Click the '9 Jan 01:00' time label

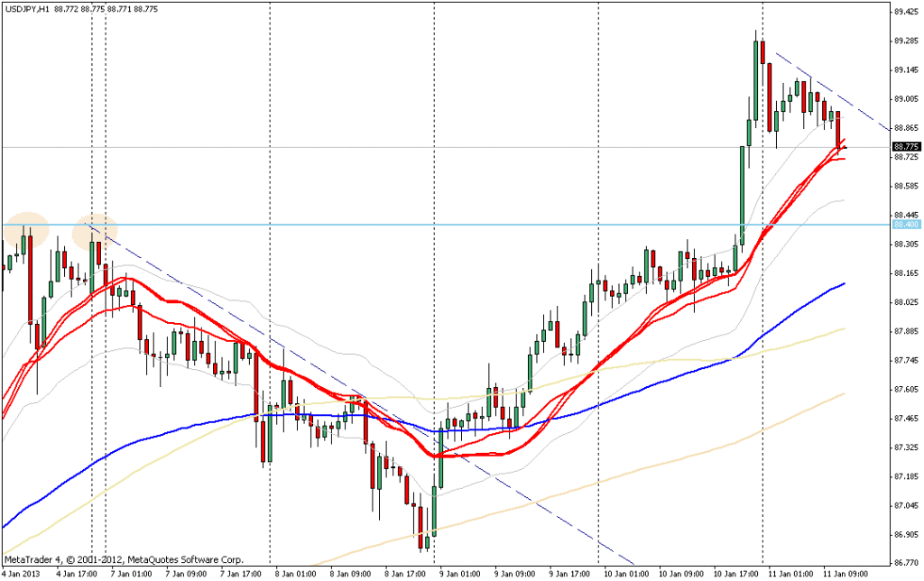pyautogui.click(x=458, y=573)
